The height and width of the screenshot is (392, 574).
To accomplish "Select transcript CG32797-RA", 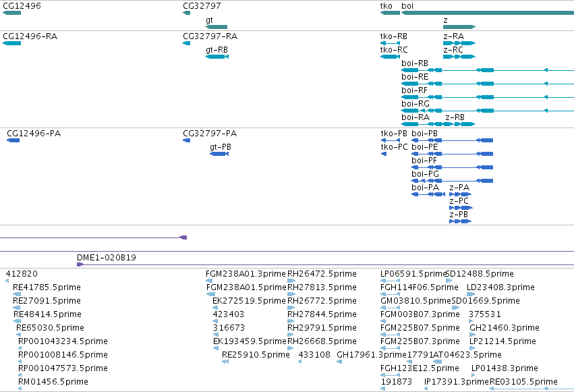I will coord(186,43).
